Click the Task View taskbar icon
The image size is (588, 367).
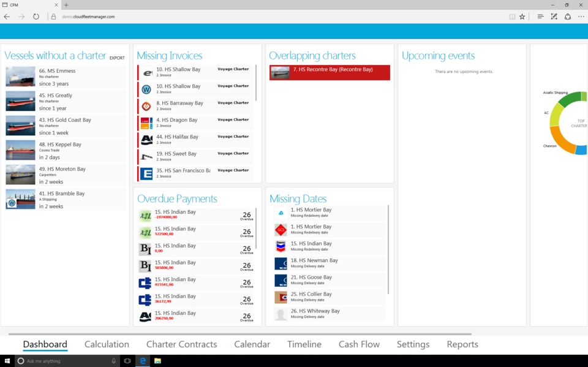tap(127, 361)
